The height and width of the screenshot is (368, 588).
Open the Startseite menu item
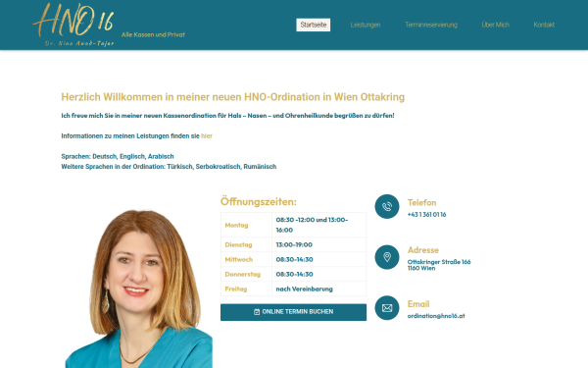tap(314, 25)
